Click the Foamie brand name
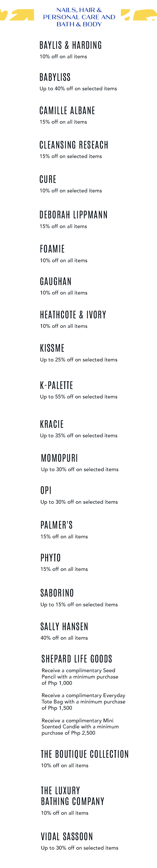 (x=52, y=249)
